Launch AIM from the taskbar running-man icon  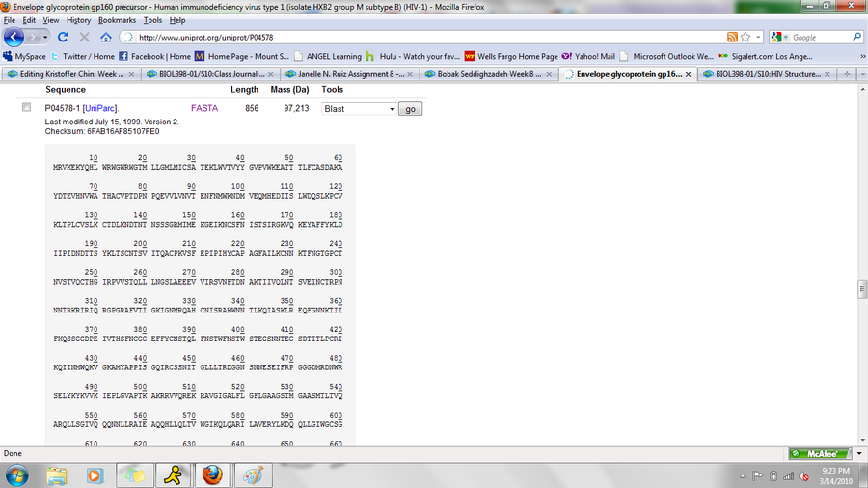[173, 474]
